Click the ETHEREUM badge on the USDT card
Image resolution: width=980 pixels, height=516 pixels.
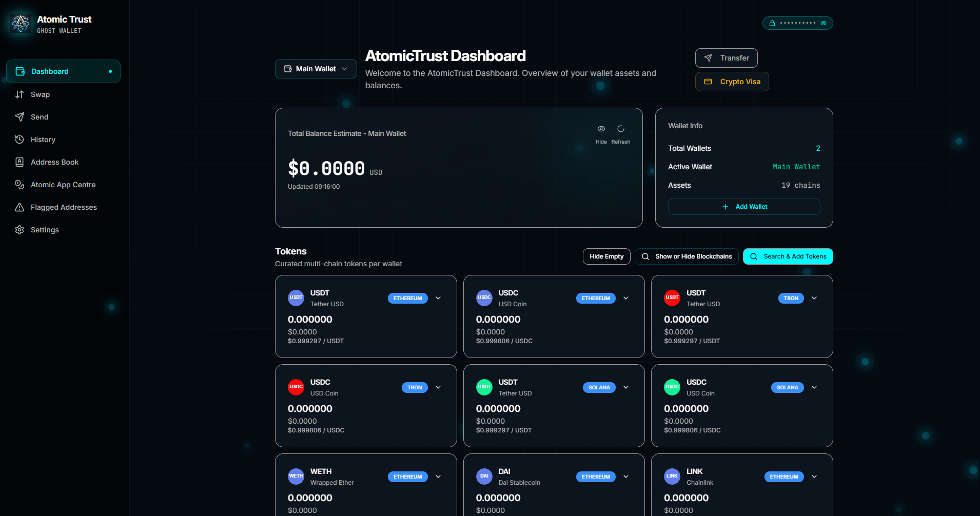pyautogui.click(x=408, y=298)
